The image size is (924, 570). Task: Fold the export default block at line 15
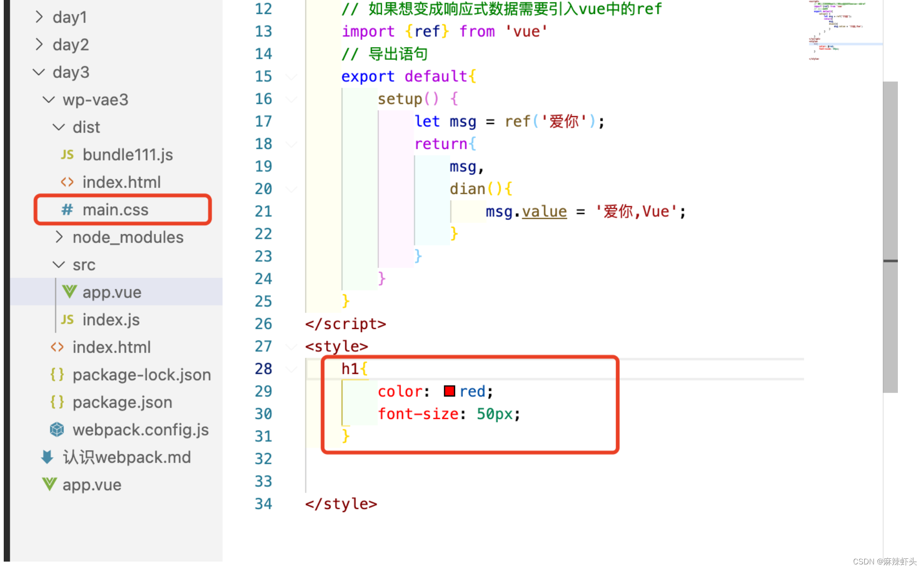click(x=292, y=76)
